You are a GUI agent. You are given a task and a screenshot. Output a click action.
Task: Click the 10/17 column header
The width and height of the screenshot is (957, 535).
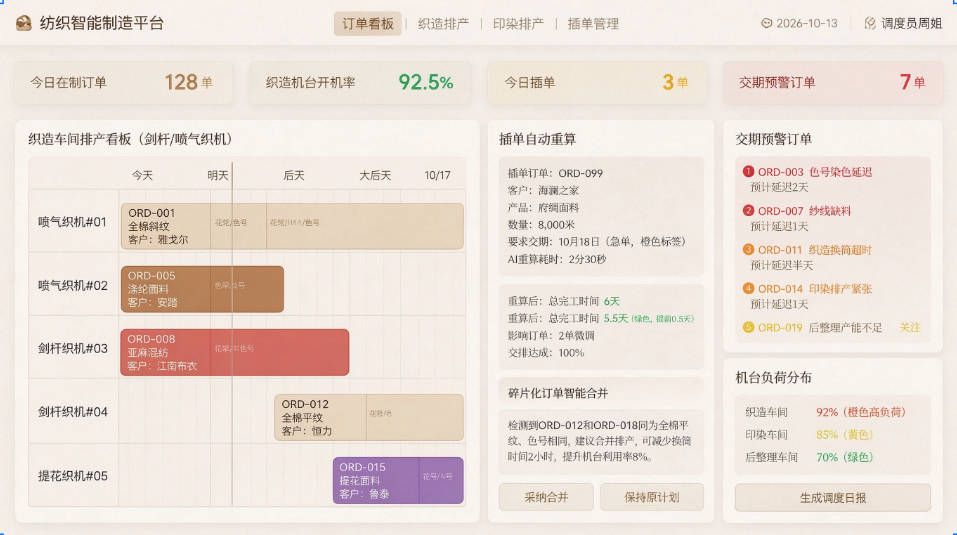(x=438, y=175)
